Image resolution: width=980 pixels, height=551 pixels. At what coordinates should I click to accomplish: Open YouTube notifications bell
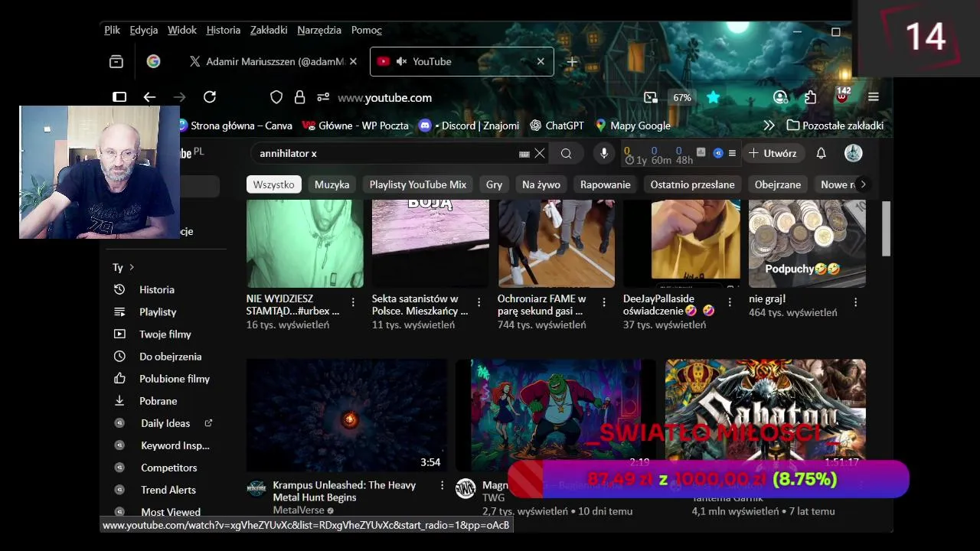click(x=821, y=153)
